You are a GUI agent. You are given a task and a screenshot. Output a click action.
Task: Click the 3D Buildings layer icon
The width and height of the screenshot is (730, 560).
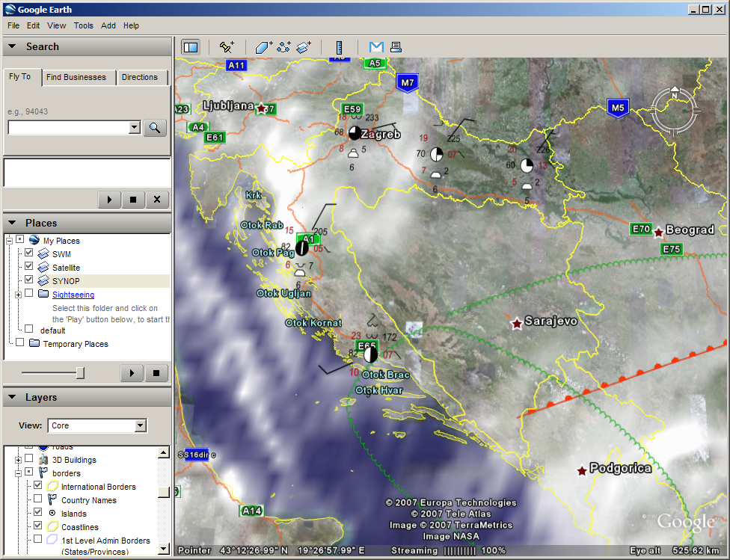43,460
